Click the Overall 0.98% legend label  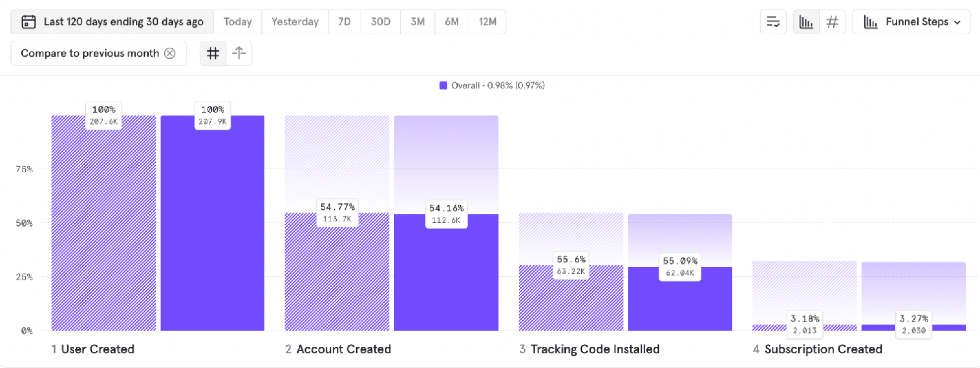click(x=498, y=86)
